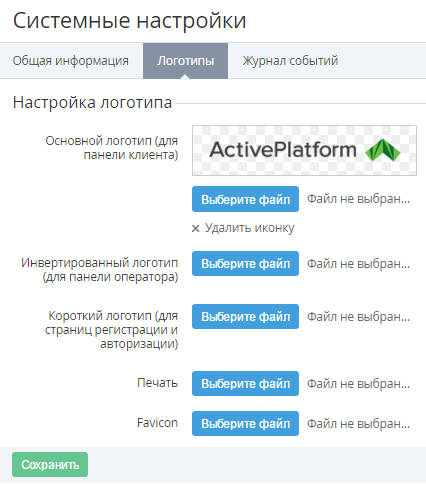Choose file for Печать

click(245, 383)
